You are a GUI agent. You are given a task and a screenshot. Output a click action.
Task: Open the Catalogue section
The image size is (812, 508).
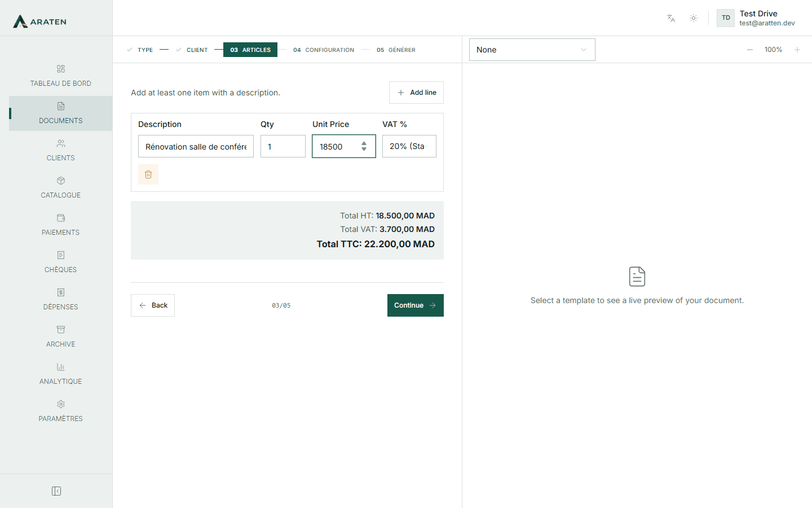pyautogui.click(x=60, y=188)
